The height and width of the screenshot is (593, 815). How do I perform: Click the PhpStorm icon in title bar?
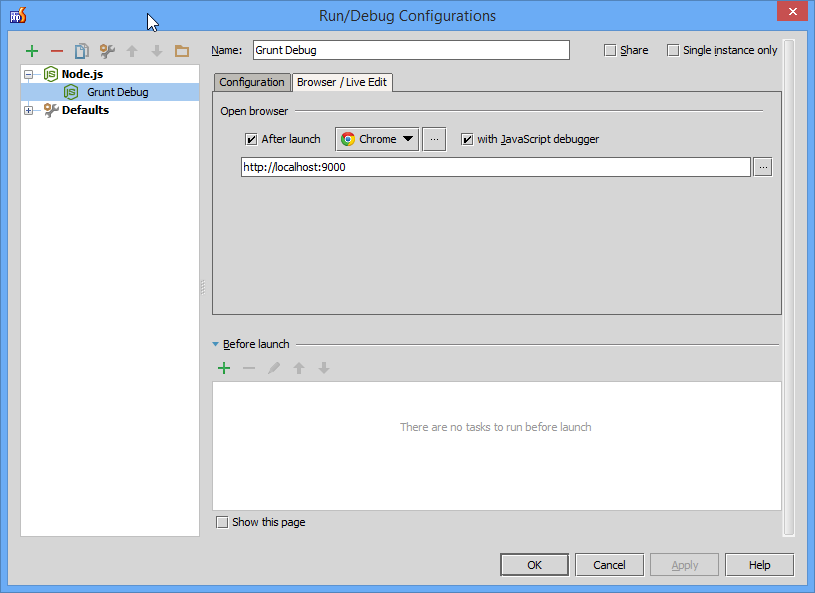click(x=18, y=16)
